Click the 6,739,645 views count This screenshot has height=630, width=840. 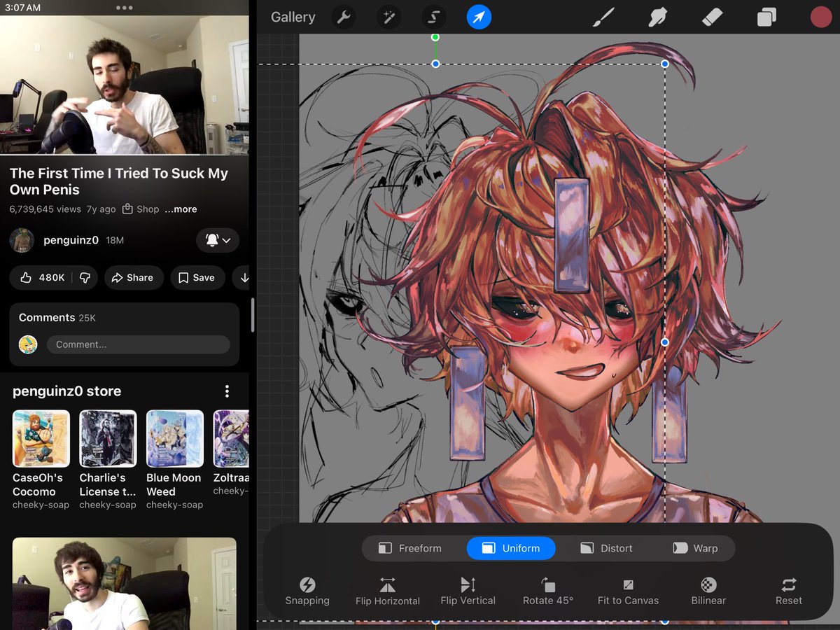[45, 209]
